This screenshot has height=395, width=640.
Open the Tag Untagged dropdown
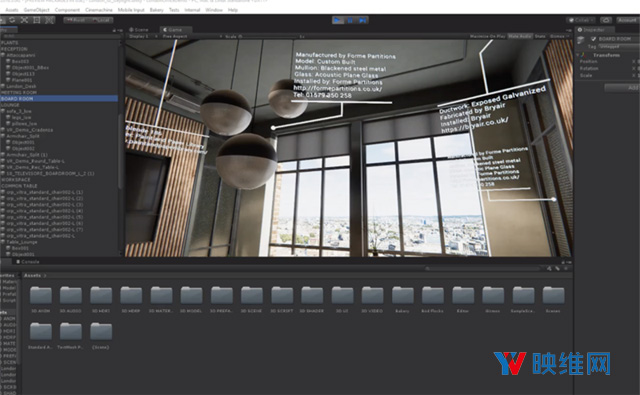point(619,47)
